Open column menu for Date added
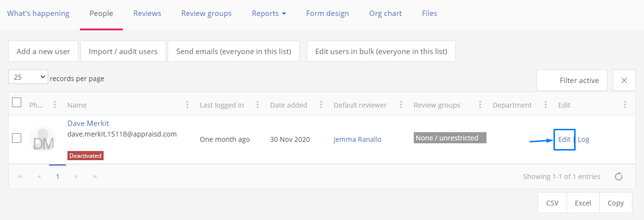644x220 pixels. pyautogui.click(x=321, y=105)
